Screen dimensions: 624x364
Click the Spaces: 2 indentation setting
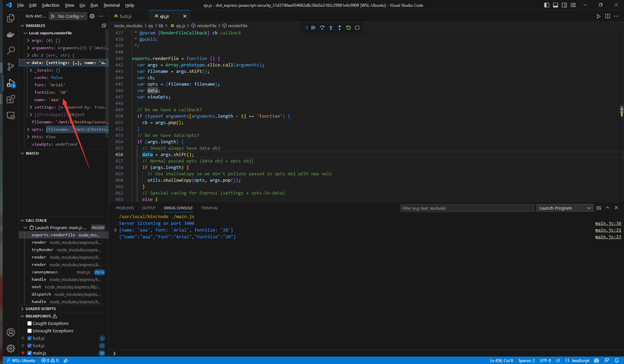pos(527,360)
